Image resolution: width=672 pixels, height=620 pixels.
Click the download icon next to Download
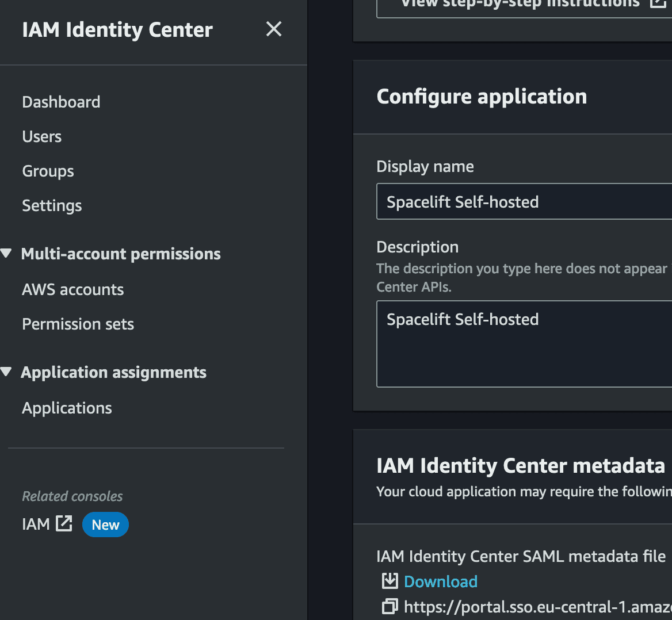[390, 581]
